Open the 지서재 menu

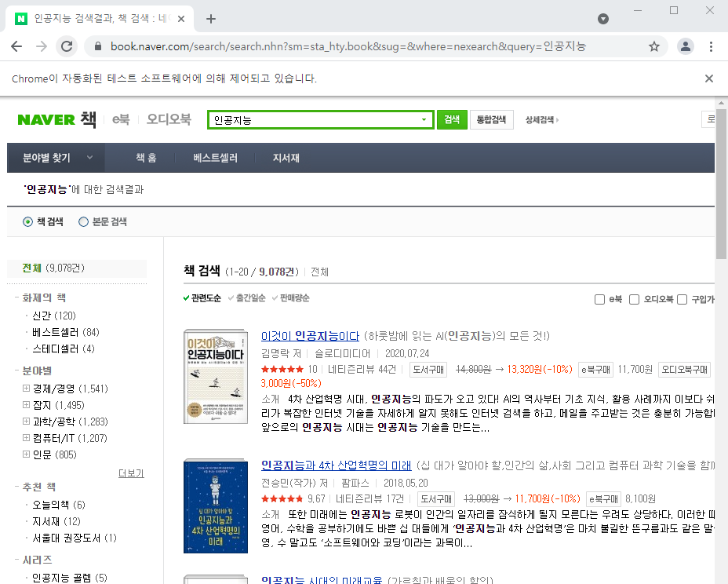[286, 158]
